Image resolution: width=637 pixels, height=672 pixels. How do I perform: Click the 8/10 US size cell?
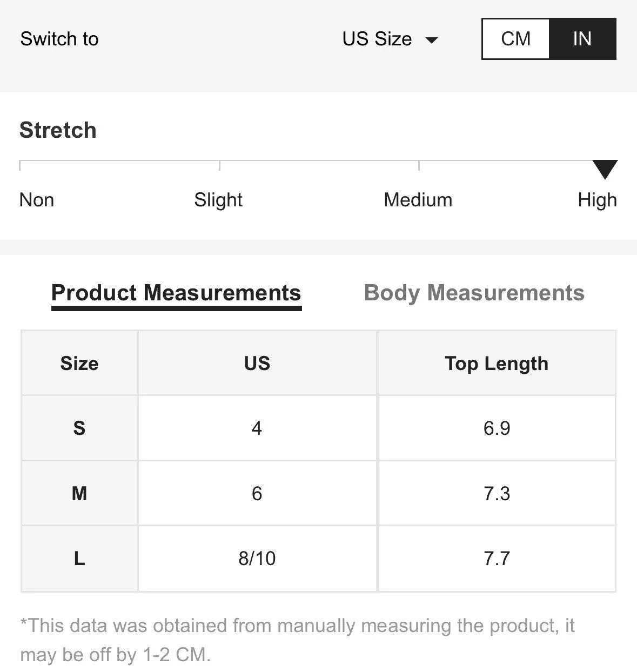(257, 559)
